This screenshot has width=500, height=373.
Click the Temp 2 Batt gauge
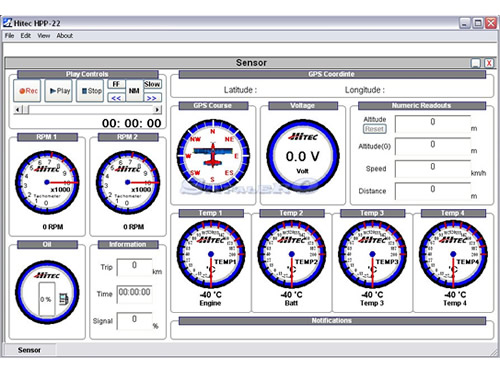tap(291, 254)
